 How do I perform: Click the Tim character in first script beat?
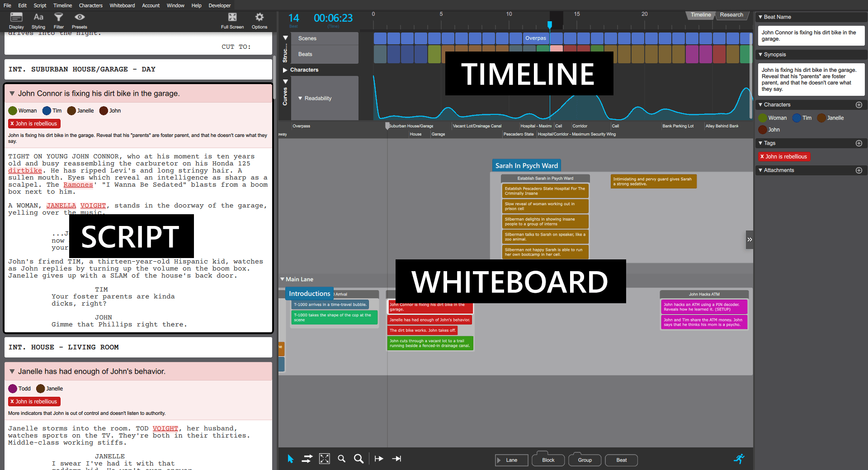[52, 111]
